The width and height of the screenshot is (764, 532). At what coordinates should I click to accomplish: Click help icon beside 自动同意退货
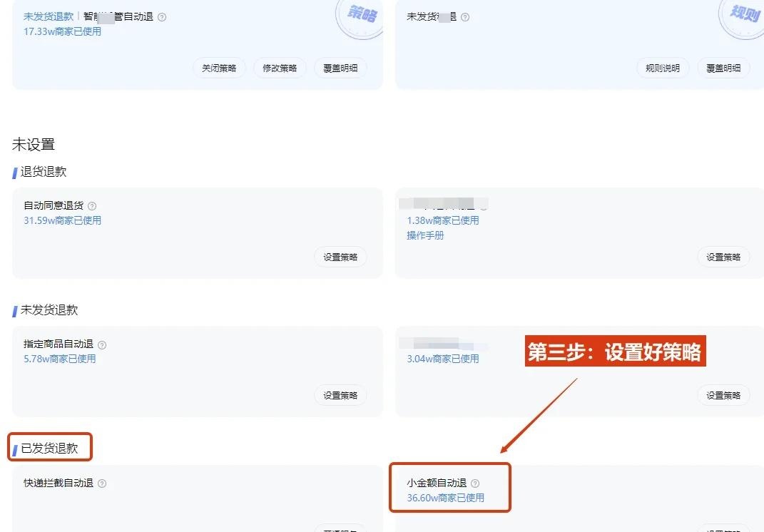tap(92, 206)
